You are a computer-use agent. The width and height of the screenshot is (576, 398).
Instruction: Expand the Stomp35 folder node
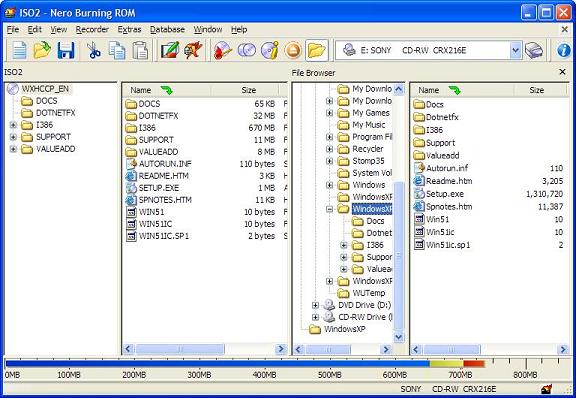pyautogui.click(x=330, y=161)
